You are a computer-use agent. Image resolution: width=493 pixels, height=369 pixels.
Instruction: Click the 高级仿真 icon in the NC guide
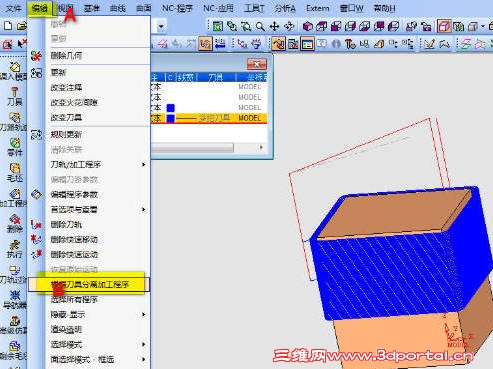tap(14, 325)
